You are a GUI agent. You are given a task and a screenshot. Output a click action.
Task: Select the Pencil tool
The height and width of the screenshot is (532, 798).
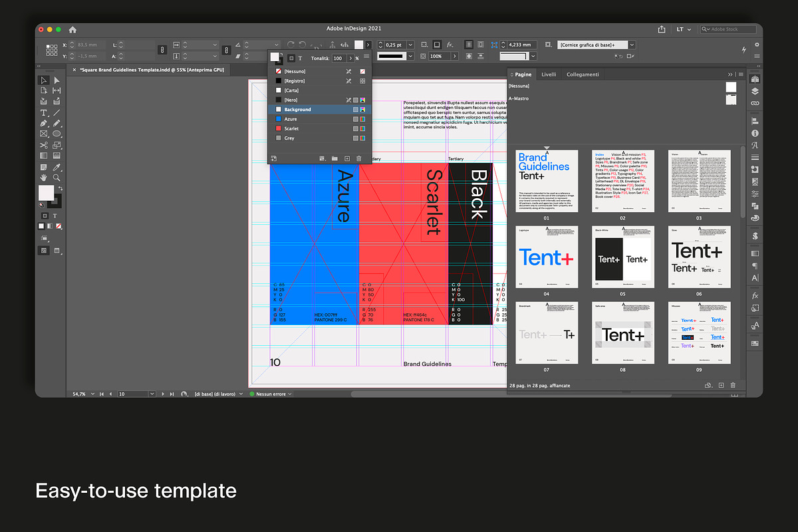click(57, 124)
